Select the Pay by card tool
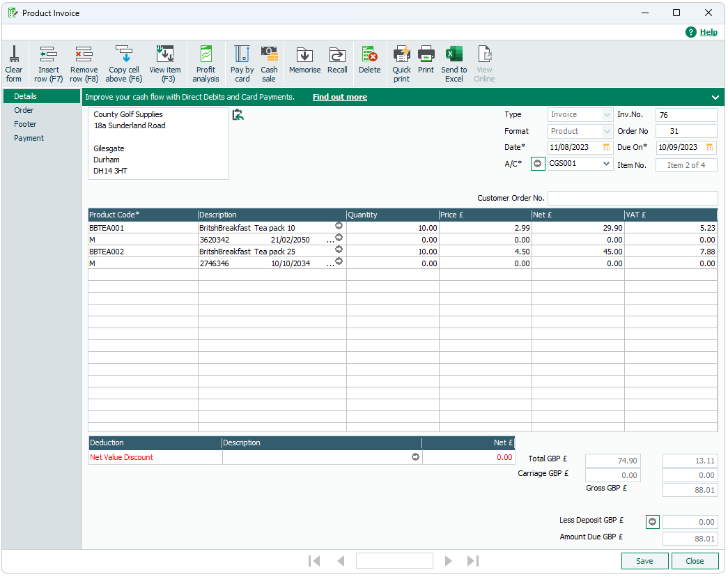The width and height of the screenshot is (728, 577). click(x=242, y=63)
